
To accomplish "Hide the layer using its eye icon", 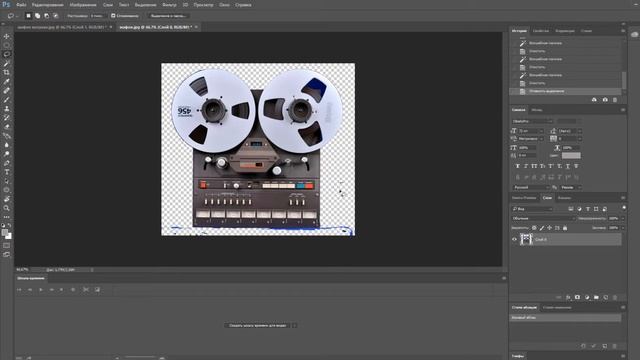I will tap(514, 240).
